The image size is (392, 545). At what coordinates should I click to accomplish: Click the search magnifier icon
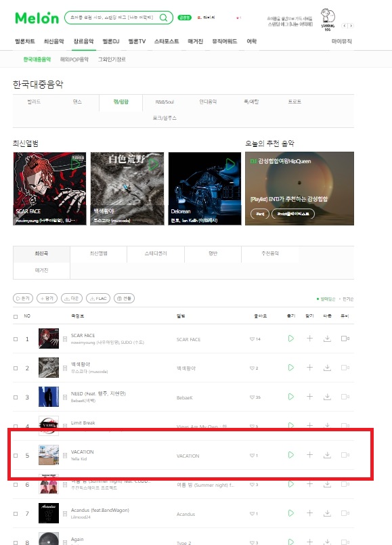pos(163,18)
